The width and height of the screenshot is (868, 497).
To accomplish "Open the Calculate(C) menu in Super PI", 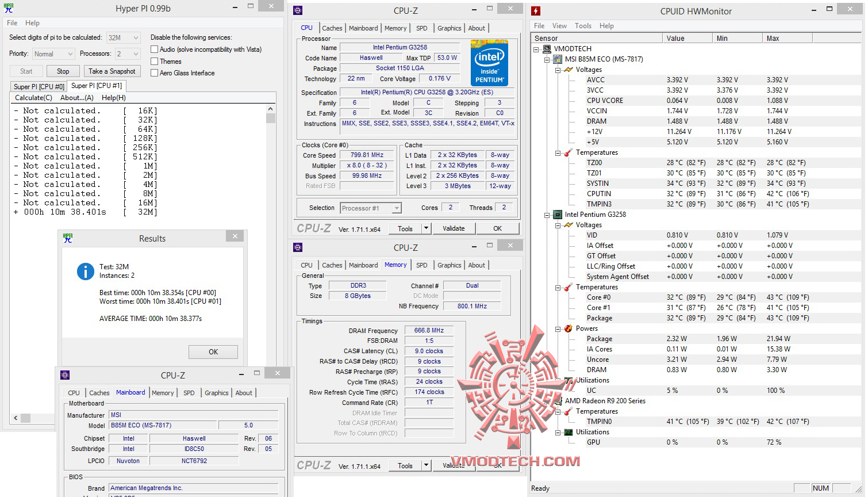I will [x=33, y=98].
